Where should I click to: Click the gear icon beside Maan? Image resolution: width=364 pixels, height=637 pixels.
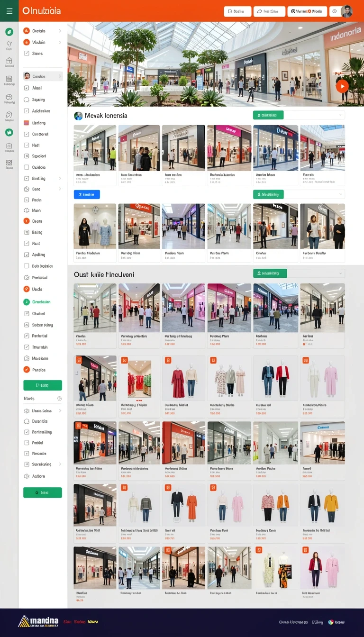(27, 210)
